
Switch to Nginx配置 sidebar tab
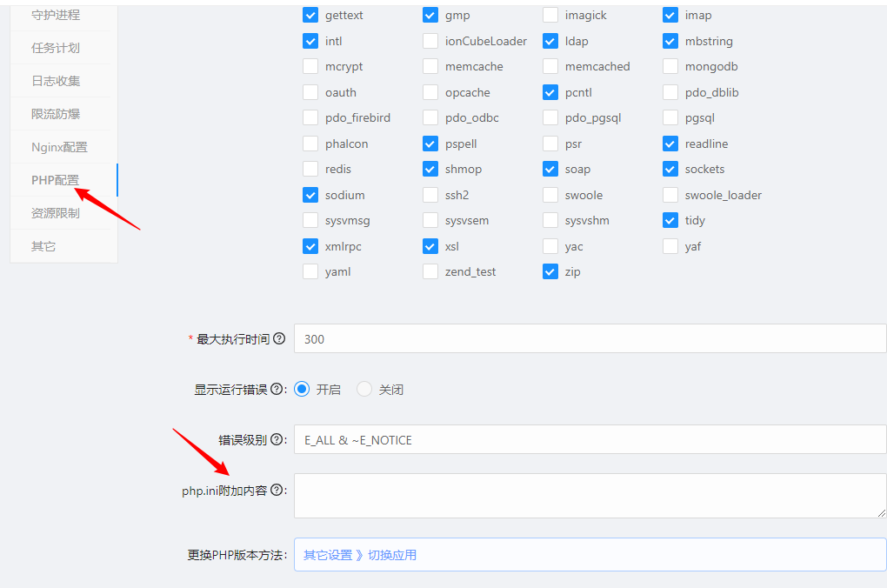[x=59, y=147]
